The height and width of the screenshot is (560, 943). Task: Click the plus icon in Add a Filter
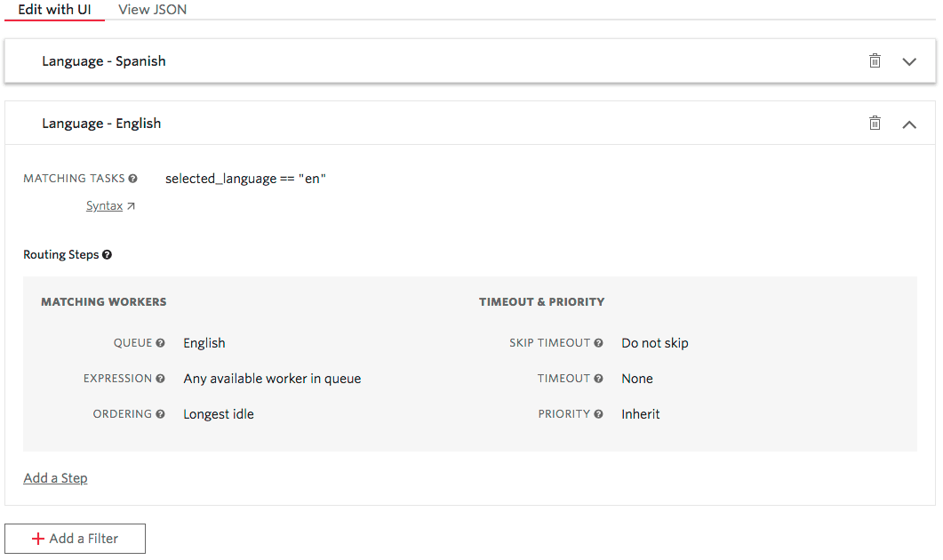(x=37, y=538)
